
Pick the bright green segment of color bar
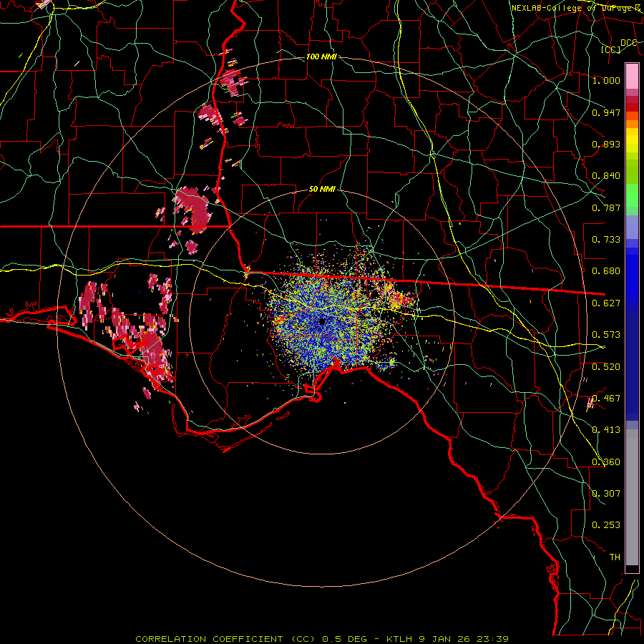632,195
